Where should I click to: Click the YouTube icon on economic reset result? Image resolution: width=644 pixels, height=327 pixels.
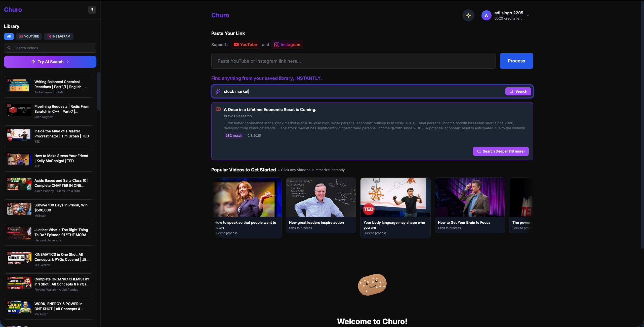[x=218, y=109]
